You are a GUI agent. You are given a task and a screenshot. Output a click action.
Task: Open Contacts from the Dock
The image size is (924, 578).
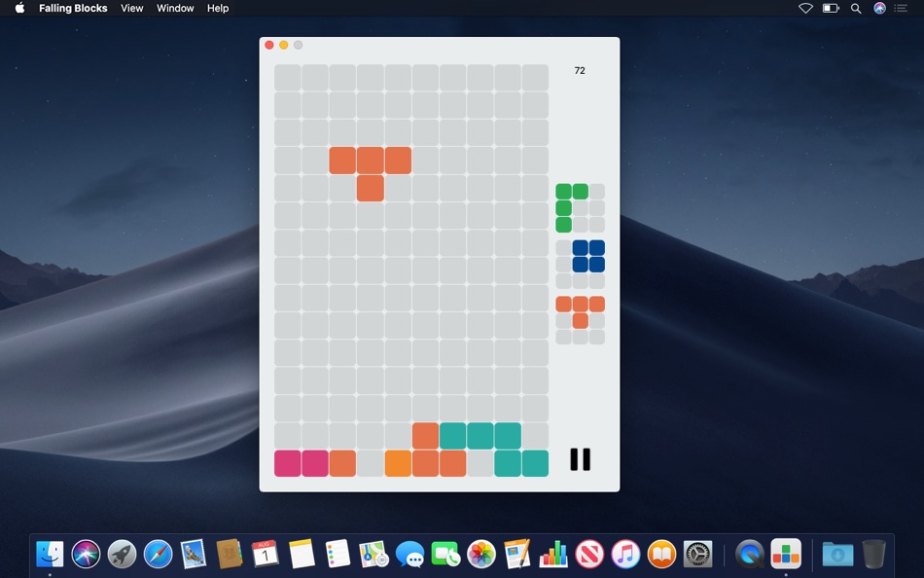230,555
